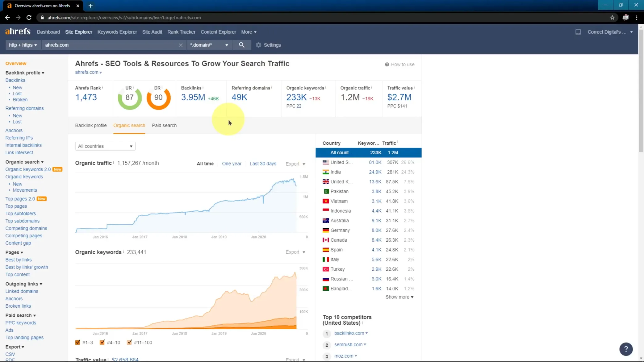
Task: Open the *.domain/* mode dropdown
Action: 209,45
